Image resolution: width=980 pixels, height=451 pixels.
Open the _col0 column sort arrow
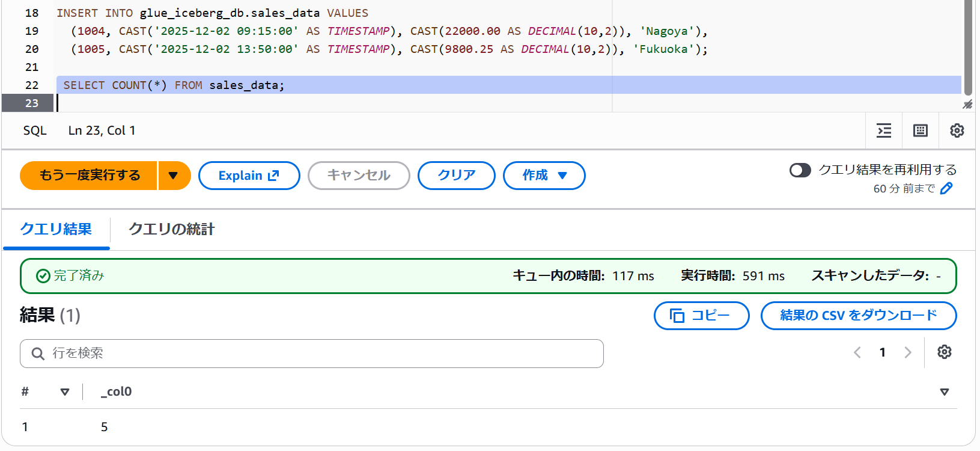pos(945,392)
